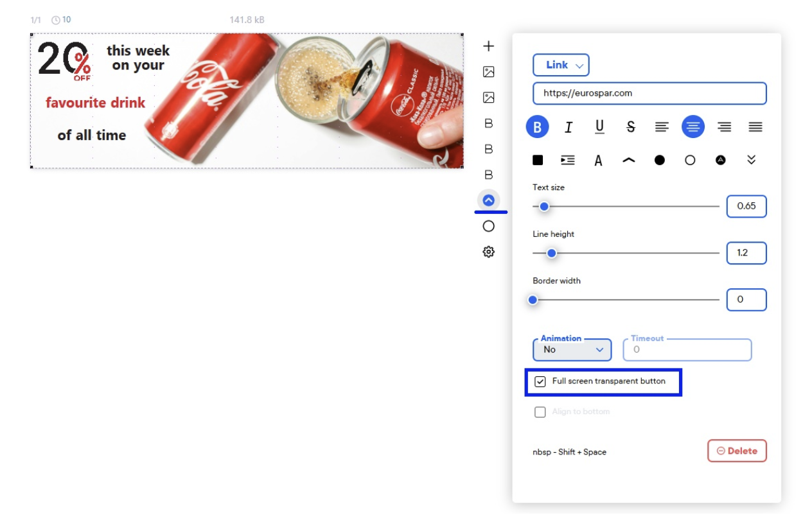The image size is (812, 531).
Task: Click the filled circle icon
Action: [x=659, y=160]
